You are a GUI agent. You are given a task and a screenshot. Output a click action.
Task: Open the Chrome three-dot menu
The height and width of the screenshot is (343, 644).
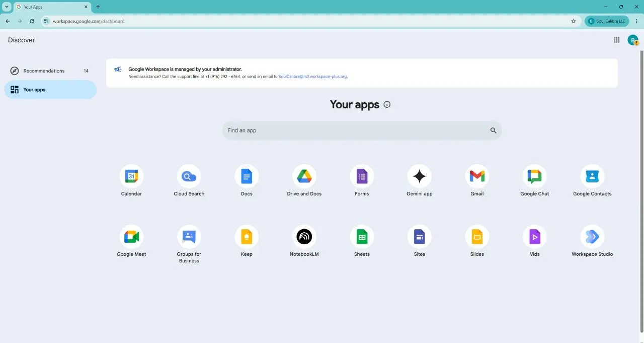coord(636,21)
